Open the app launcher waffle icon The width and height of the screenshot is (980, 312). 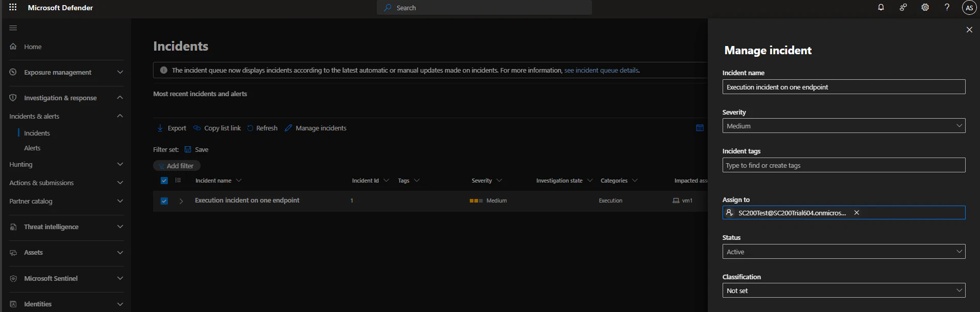click(13, 7)
